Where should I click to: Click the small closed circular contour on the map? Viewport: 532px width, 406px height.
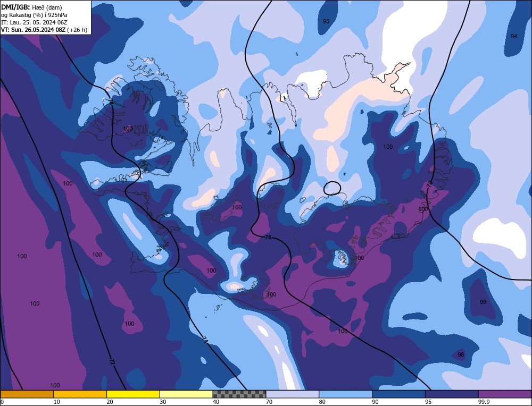(x=332, y=188)
